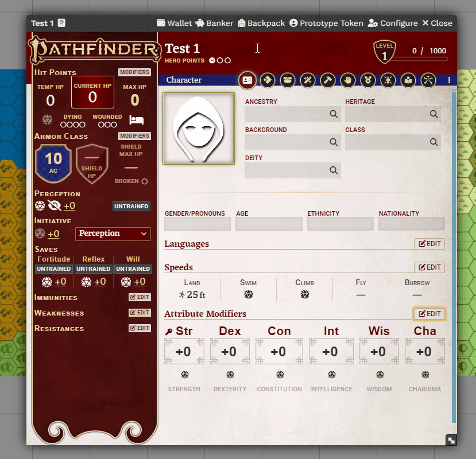Screen dimensions: 476x459
Task: Roll Strength check d20 icon
Action: coord(184,375)
